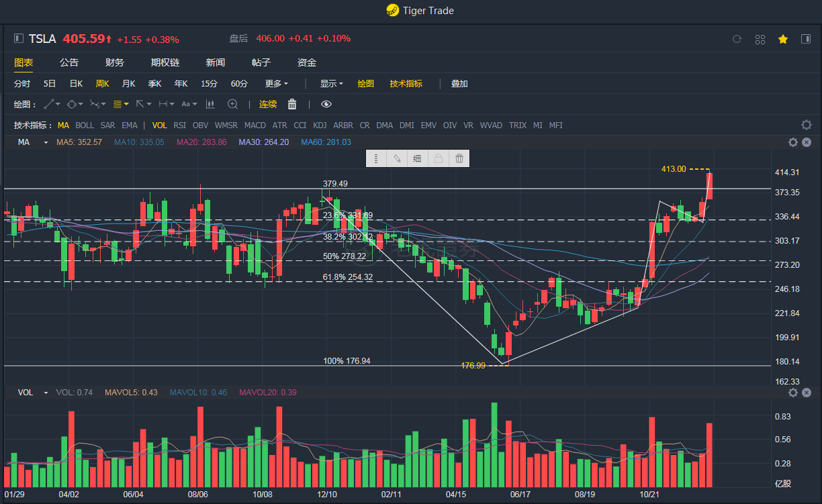This screenshot has height=504, width=822.
Task: Toggle drawing visibility eye icon
Action: (x=326, y=104)
